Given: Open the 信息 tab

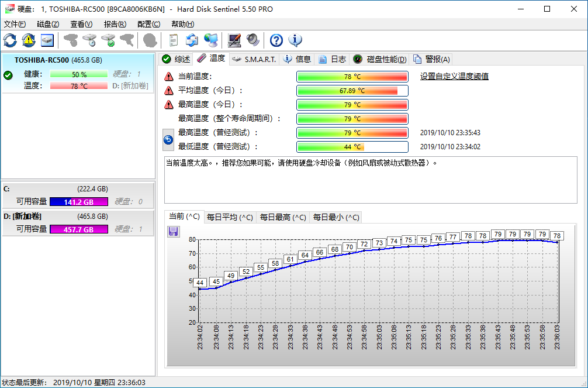Looking at the screenshot, I should tap(298, 59).
